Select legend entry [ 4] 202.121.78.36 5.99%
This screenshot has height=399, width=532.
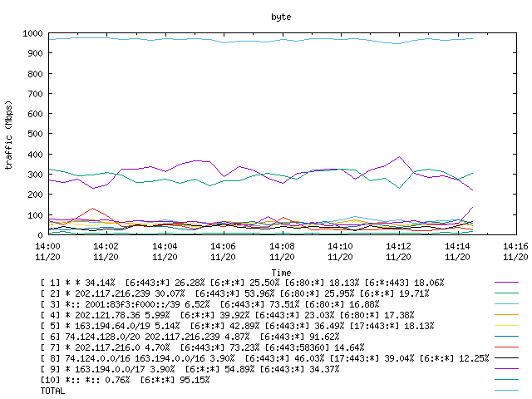click(227, 315)
